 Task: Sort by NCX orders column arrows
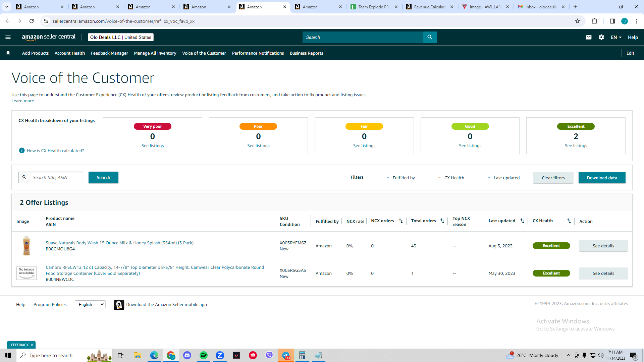coord(401,221)
